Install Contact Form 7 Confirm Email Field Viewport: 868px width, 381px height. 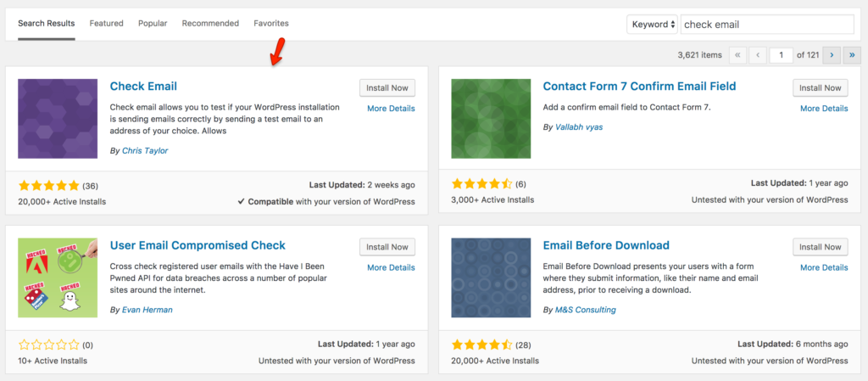point(821,87)
